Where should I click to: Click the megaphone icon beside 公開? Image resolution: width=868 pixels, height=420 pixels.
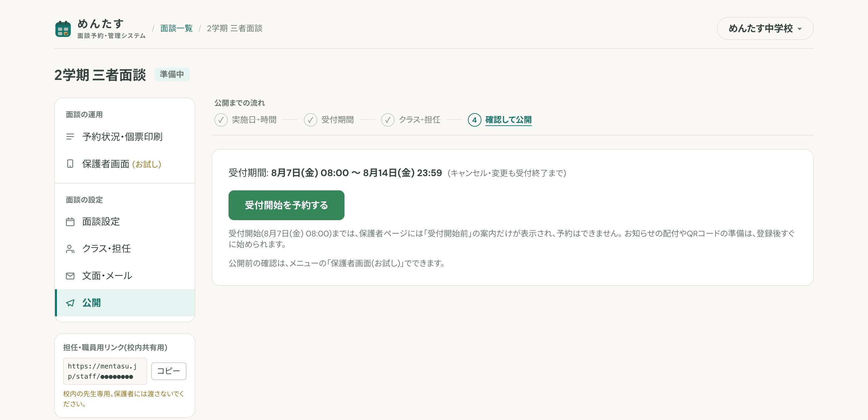(70, 303)
